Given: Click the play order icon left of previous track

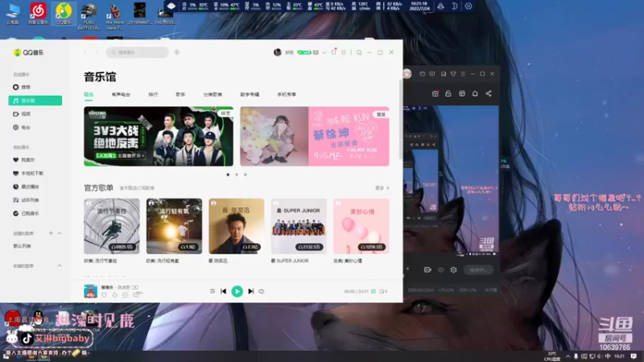Looking at the screenshot, I should (x=213, y=291).
